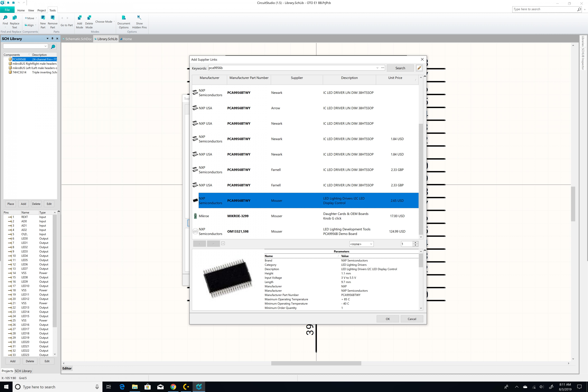Increase the quantity stepper value
This screenshot has height=392, width=588.
click(x=415, y=242)
